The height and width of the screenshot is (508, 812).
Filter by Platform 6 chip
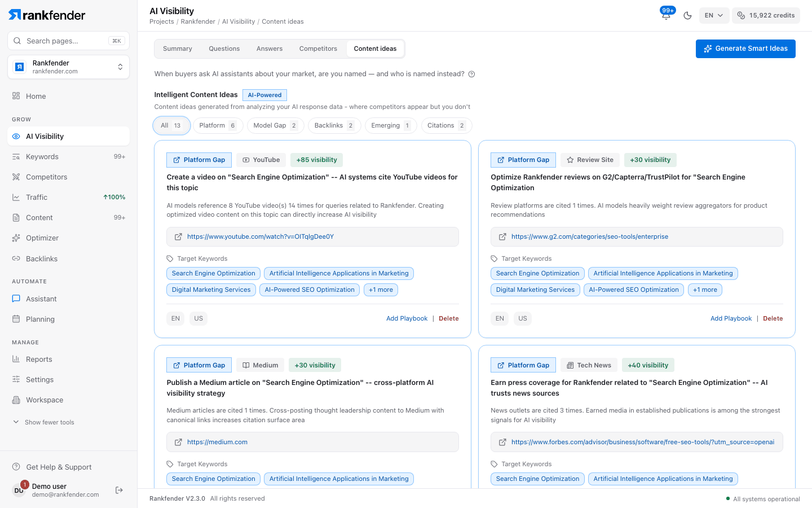click(x=218, y=125)
